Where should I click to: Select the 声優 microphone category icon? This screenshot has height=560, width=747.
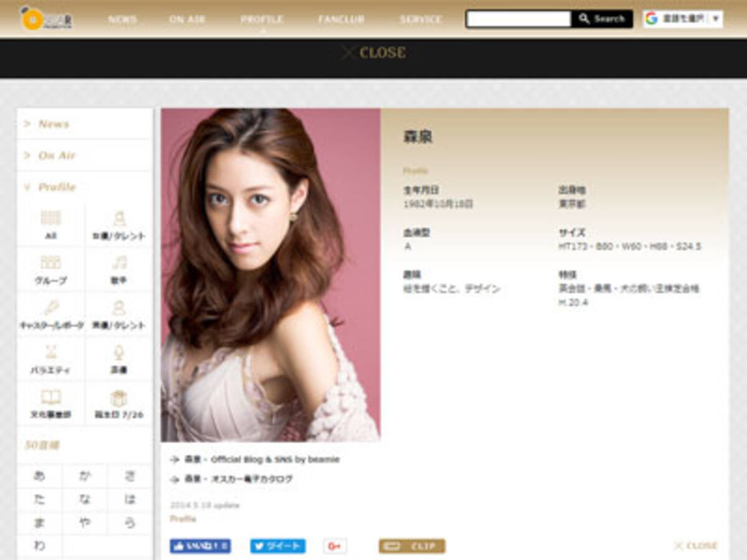(119, 359)
